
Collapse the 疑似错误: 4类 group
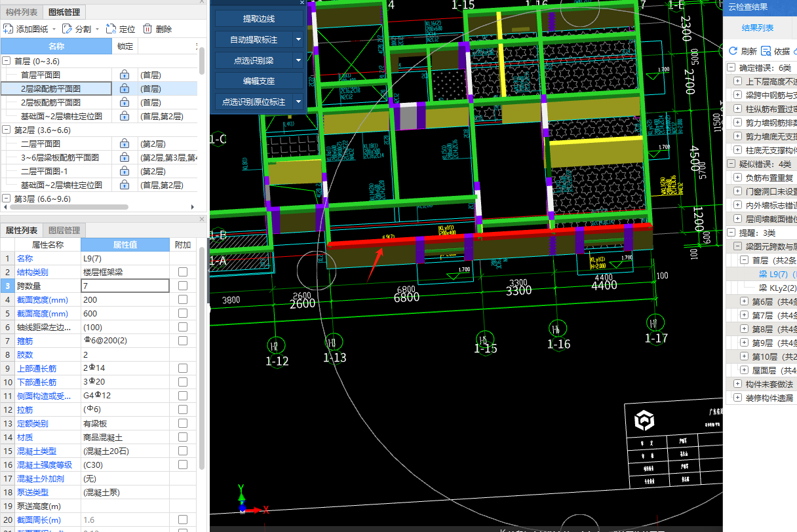(731, 164)
